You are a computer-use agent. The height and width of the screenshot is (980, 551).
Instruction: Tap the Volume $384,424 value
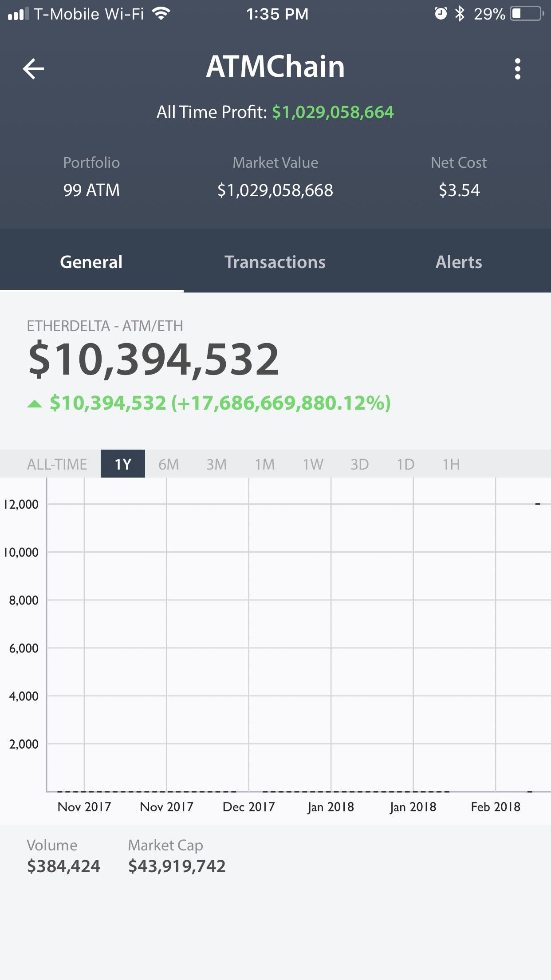coord(63,866)
